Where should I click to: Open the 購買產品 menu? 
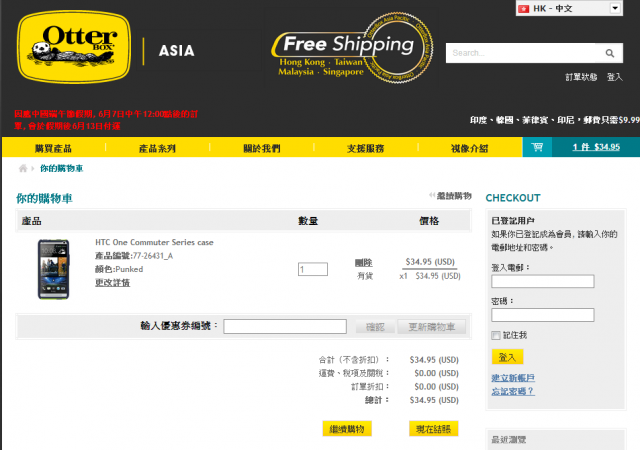click(x=53, y=148)
